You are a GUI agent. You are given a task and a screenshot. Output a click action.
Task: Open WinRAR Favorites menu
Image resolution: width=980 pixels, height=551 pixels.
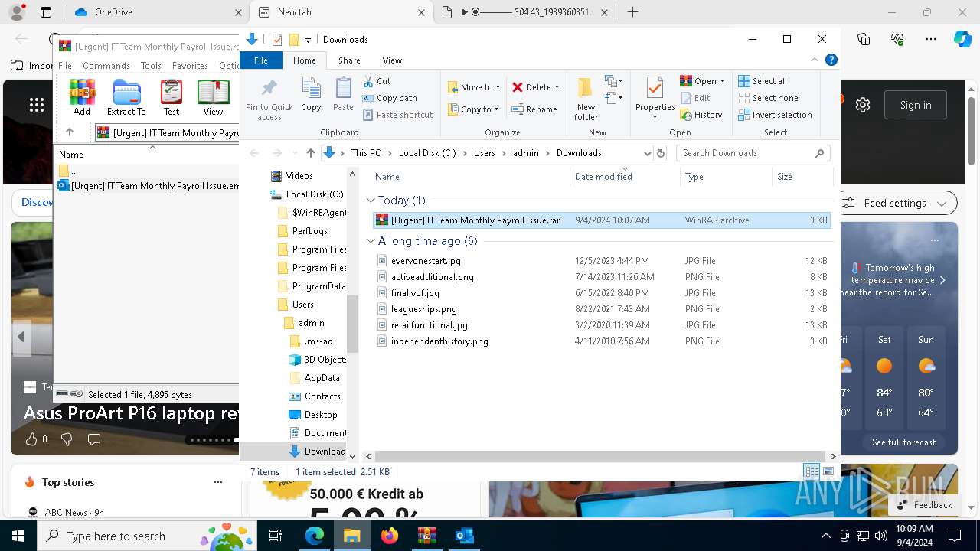(190, 66)
